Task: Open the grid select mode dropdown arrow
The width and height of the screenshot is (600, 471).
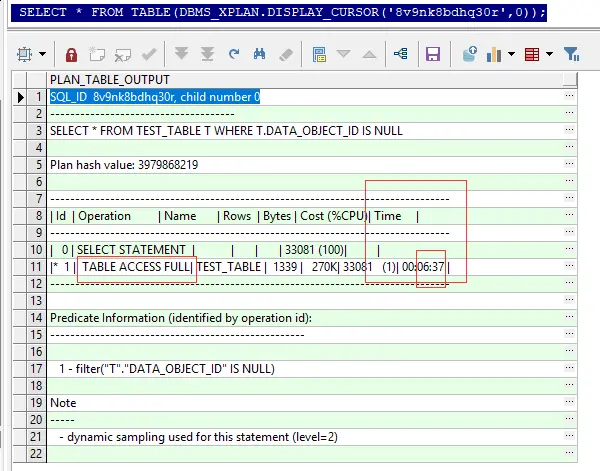Action: click(x=42, y=54)
